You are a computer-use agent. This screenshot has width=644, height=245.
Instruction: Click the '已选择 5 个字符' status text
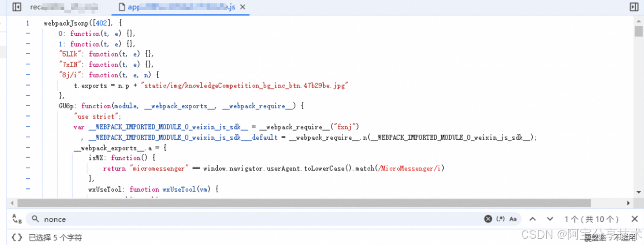55,238
